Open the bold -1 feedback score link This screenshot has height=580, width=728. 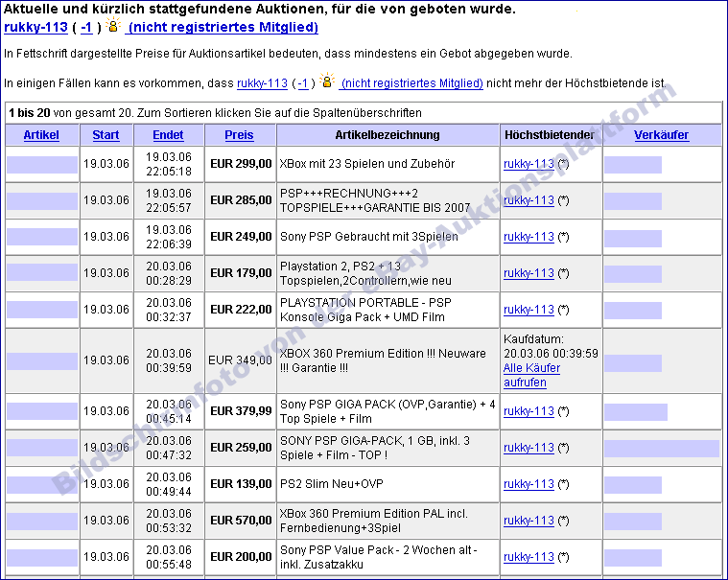click(x=86, y=28)
